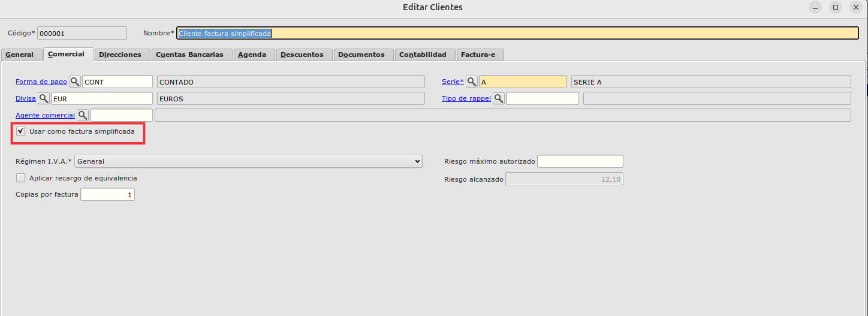Open the Agente comercial lookup magnifier
The width and height of the screenshot is (868, 316).
83,115
